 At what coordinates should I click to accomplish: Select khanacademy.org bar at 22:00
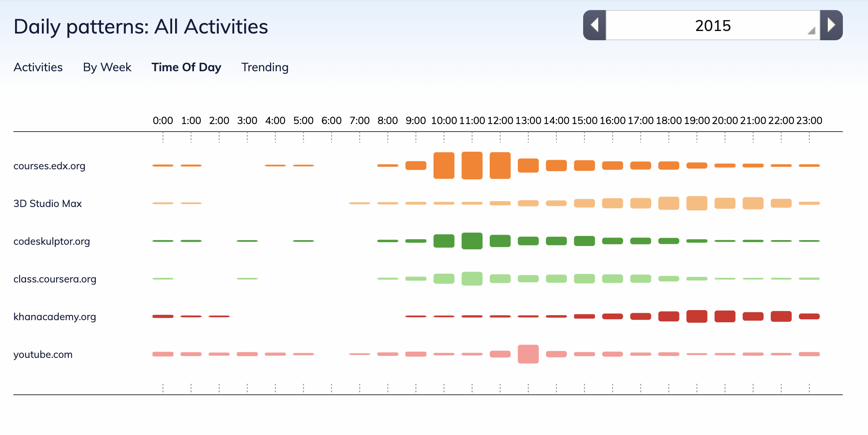coord(781,316)
